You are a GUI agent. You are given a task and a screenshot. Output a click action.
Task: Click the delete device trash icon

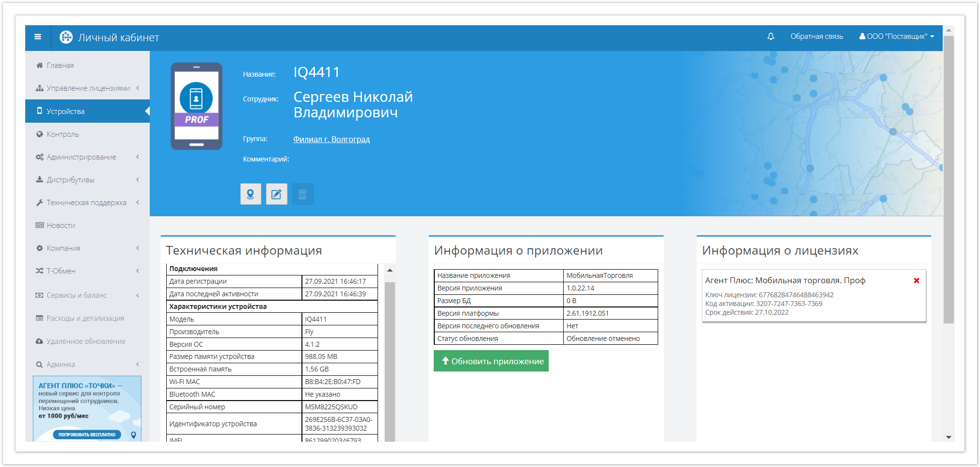[302, 194]
